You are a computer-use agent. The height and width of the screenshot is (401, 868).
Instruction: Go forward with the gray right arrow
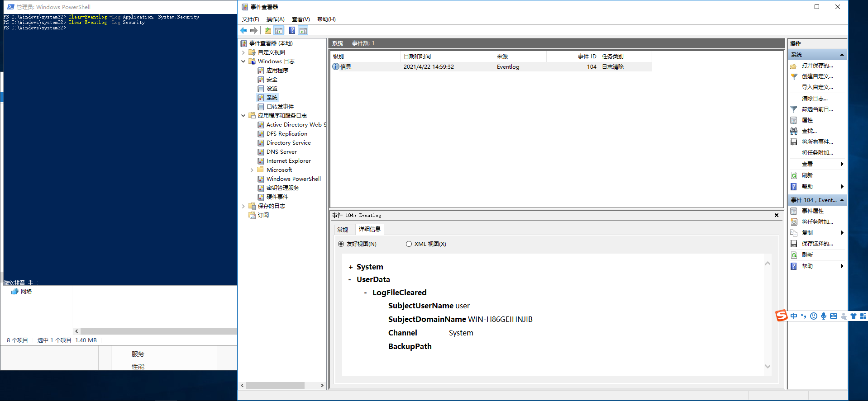254,30
